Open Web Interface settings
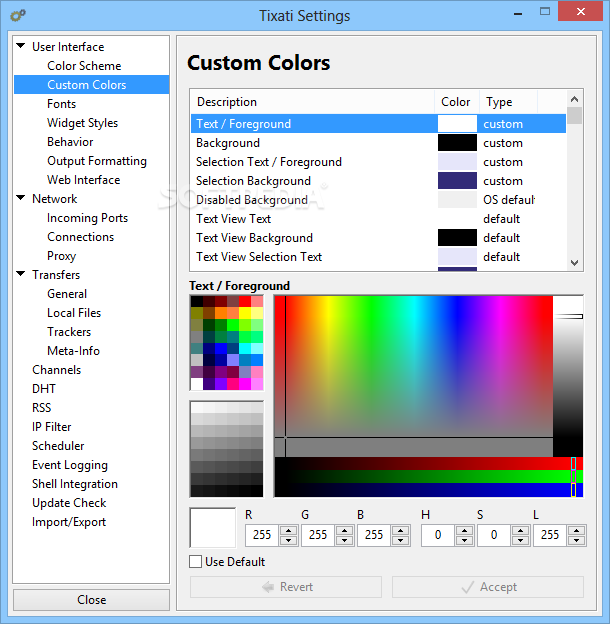 84,180
